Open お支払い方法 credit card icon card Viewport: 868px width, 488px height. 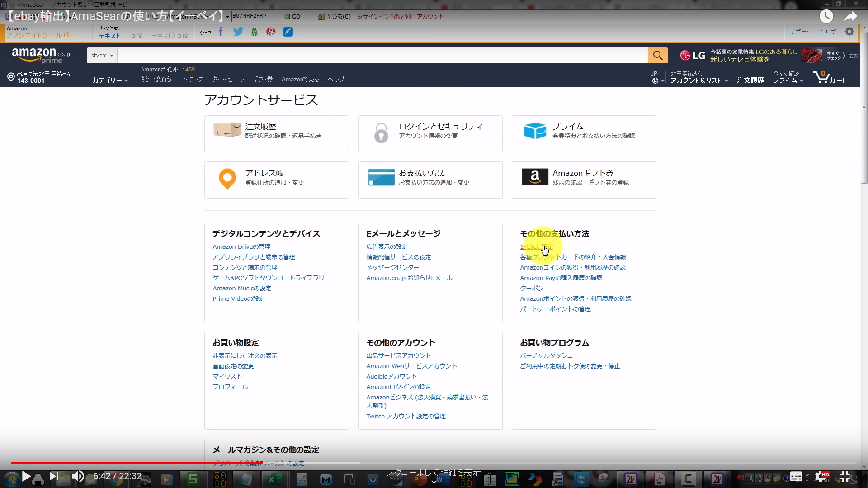coord(430,180)
